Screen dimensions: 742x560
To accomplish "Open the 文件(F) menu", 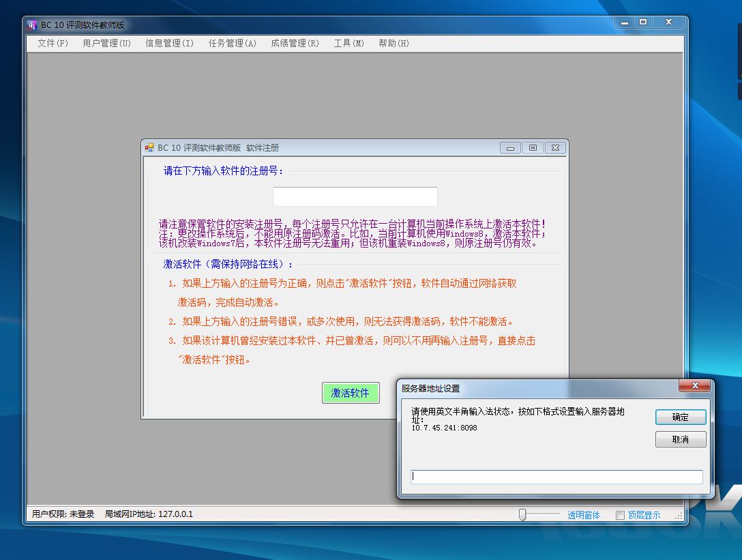I will (53, 44).
